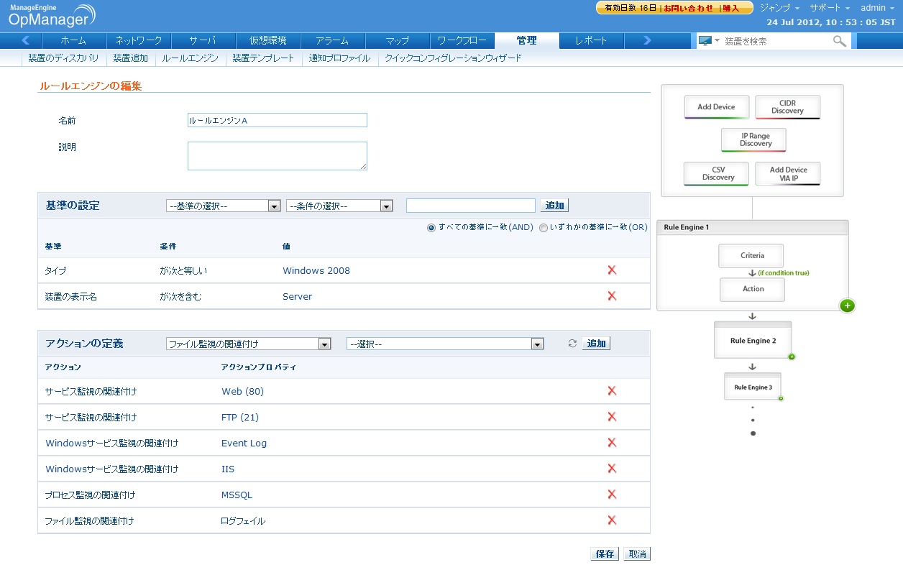
Task: Select the AND match-all radio button
Action: tap(431, 227)
